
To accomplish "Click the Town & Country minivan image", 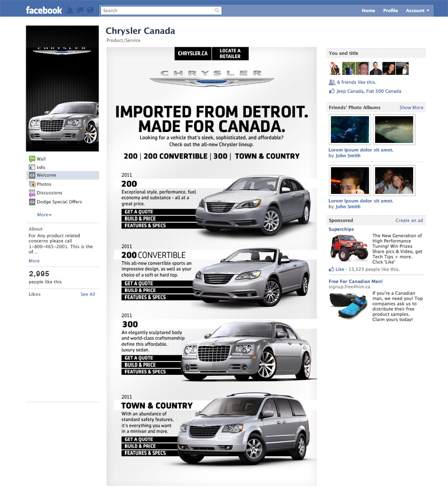I will pyautogui.click(x=244, y=429).
